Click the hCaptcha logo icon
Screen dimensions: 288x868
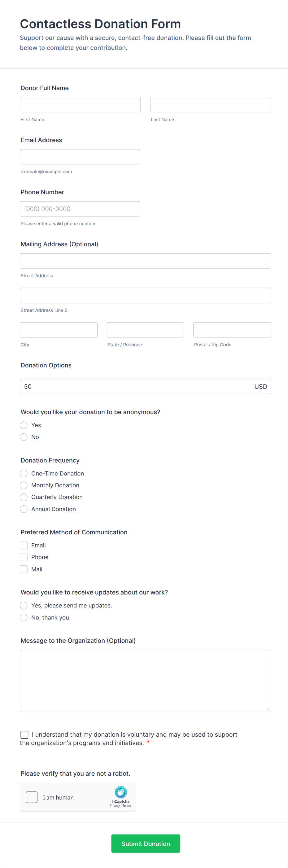[120, 792]
